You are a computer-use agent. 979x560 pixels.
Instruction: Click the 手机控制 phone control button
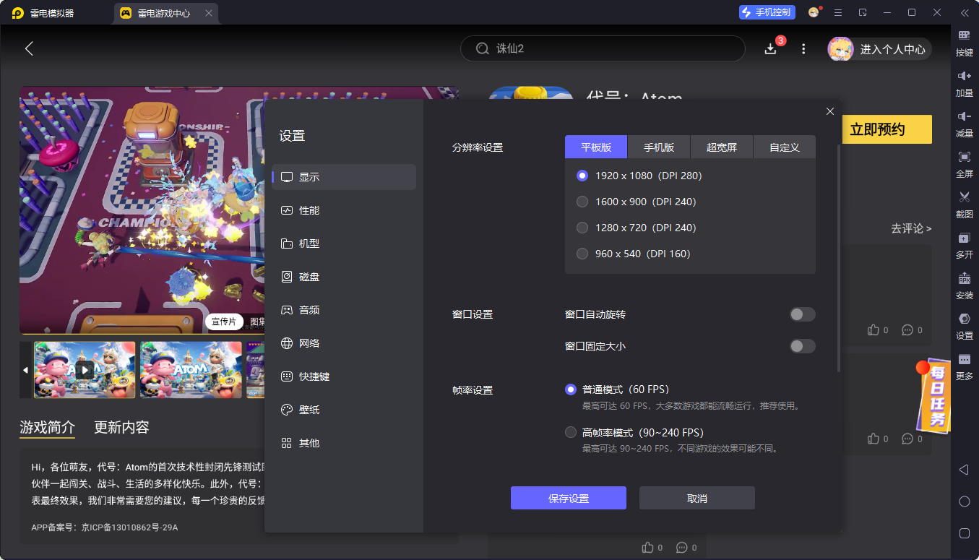[767, 12]
